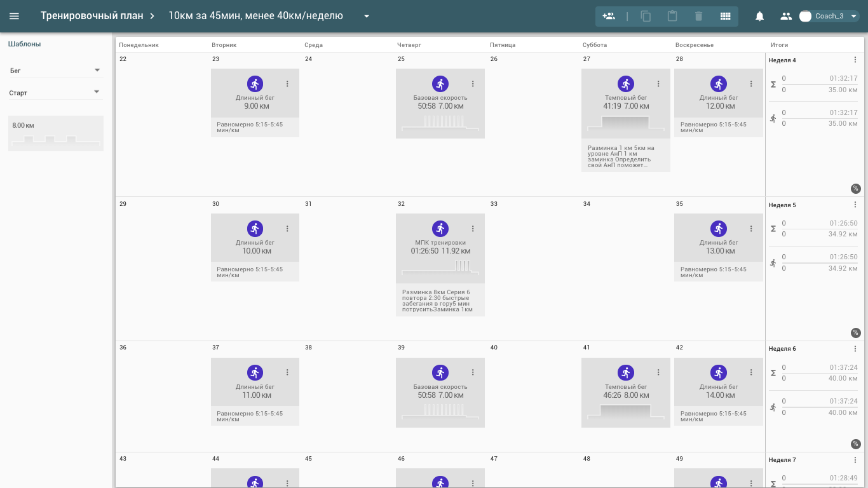The image size is (868, 488).
Task: Click run icon of day 42 Длинный бег
Action: (719, 372)
